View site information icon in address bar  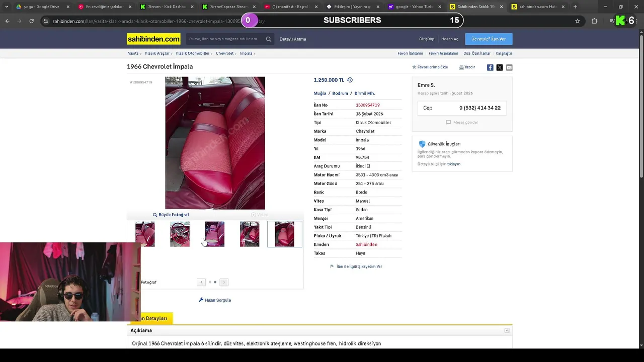(46, 21)
